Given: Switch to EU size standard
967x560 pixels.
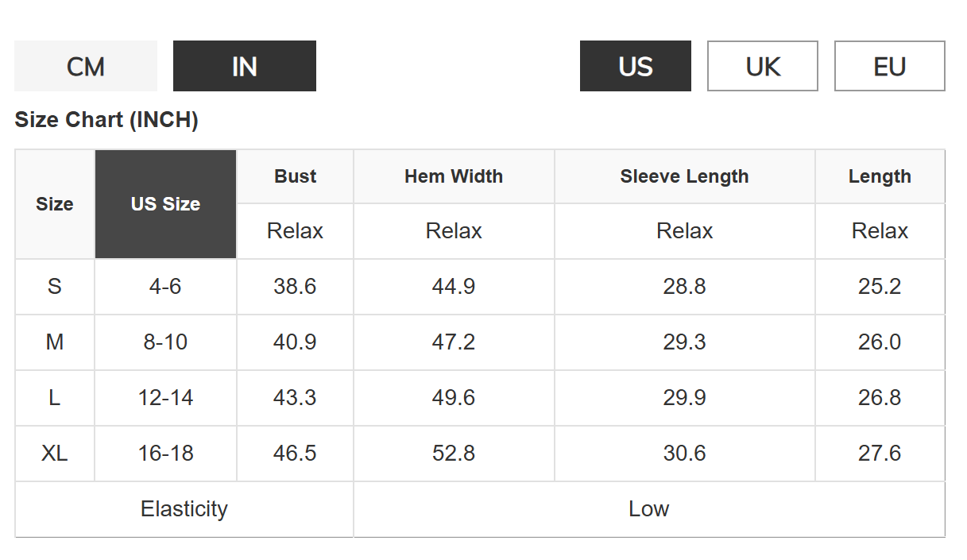Looking at the screenshot, I should pyautogui.click(x=890, y=66).
